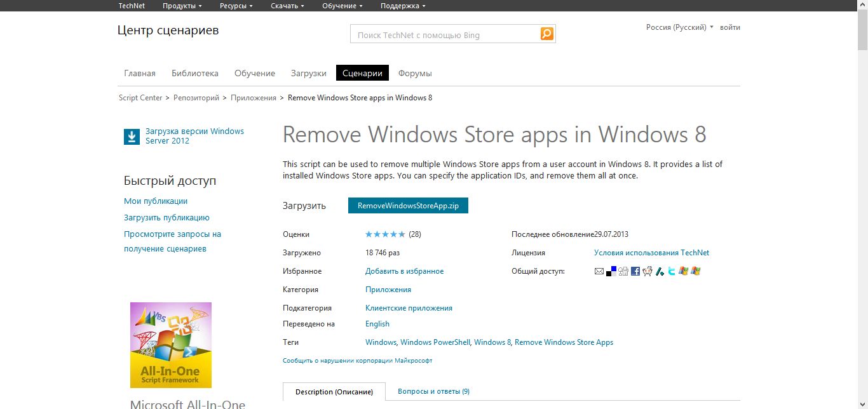This screenshot has height=409, width=868.
Task: Expand the Продукты dropdown in the top bar
Action: pos(182,6)
